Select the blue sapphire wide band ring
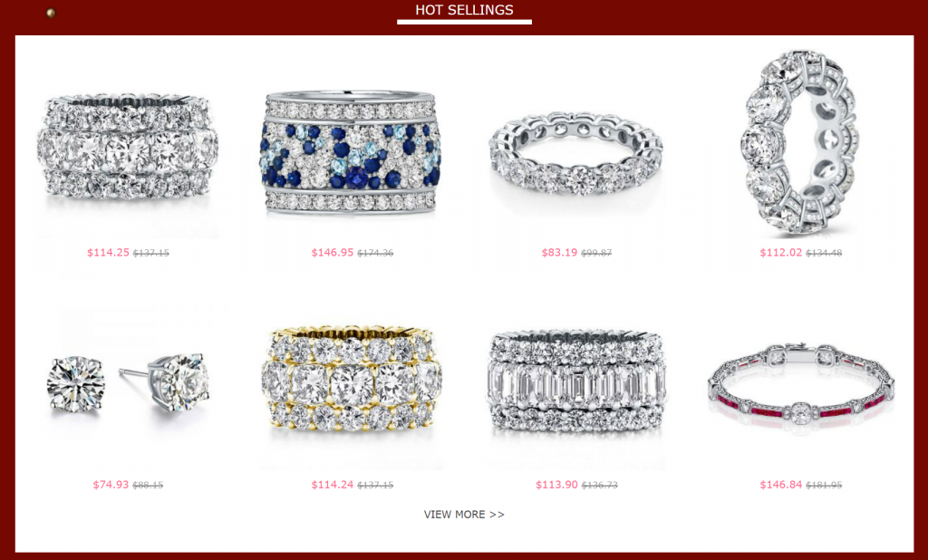928x560 pixels. (352, 153)
